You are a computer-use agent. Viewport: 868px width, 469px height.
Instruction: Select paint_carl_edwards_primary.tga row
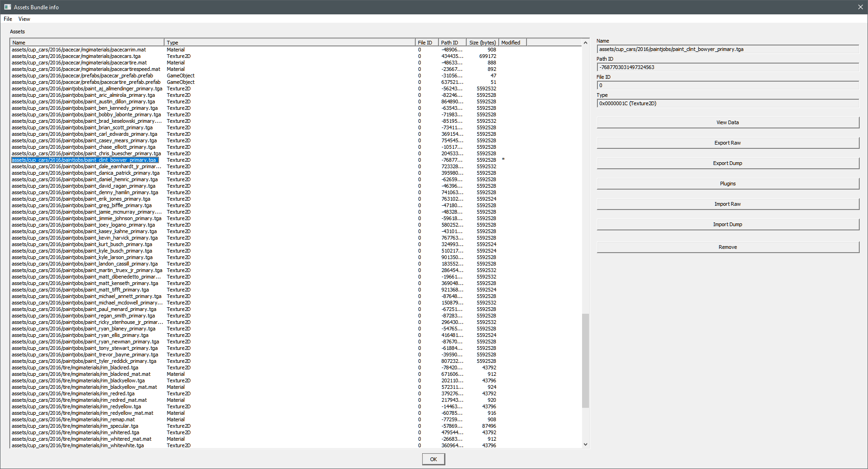click(x=296, y=134)
